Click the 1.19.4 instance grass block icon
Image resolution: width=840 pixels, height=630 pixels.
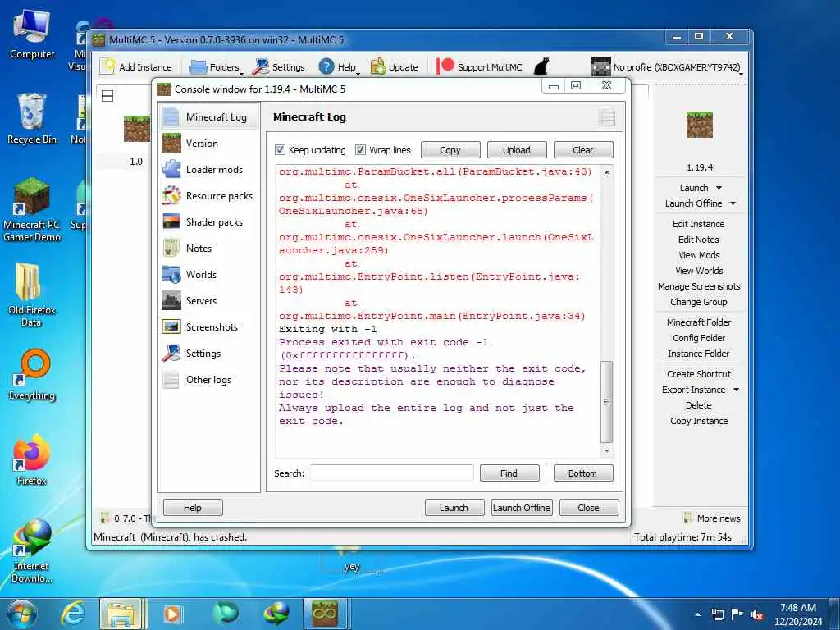tap(699, 125)
